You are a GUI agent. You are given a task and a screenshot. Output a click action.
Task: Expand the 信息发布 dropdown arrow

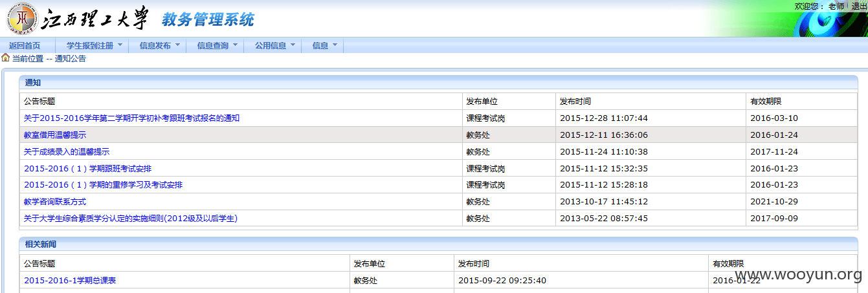177,45
